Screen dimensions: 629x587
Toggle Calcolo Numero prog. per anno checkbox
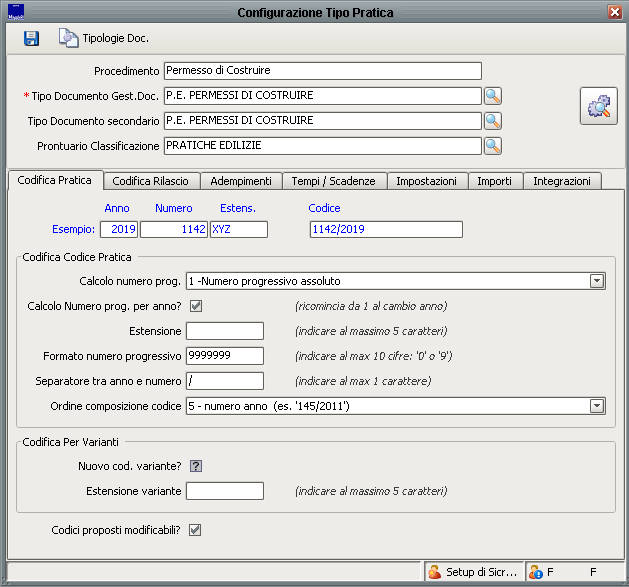point(196,306)
